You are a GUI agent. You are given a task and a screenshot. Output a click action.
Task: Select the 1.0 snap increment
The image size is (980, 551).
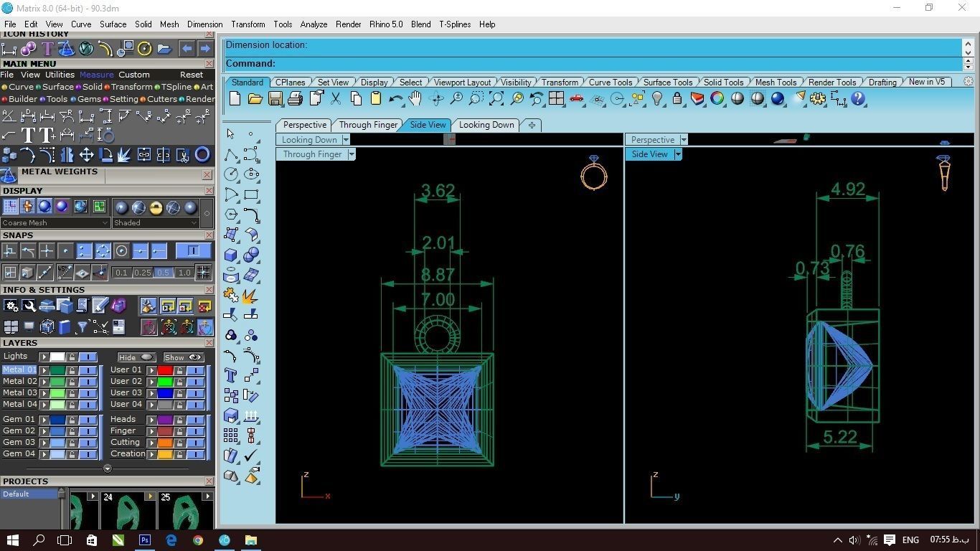(x=184, y=273)
